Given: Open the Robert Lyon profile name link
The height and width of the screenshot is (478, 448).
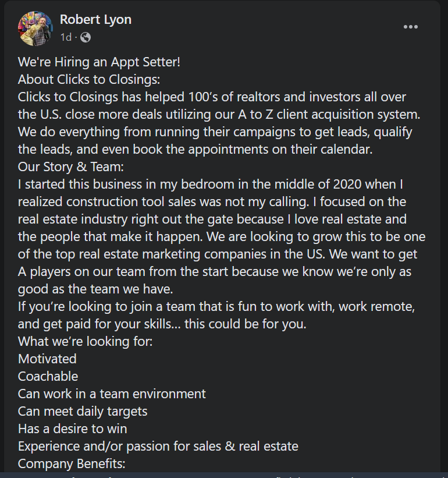Looking at the screenshot, I should (x=95, y=20).
